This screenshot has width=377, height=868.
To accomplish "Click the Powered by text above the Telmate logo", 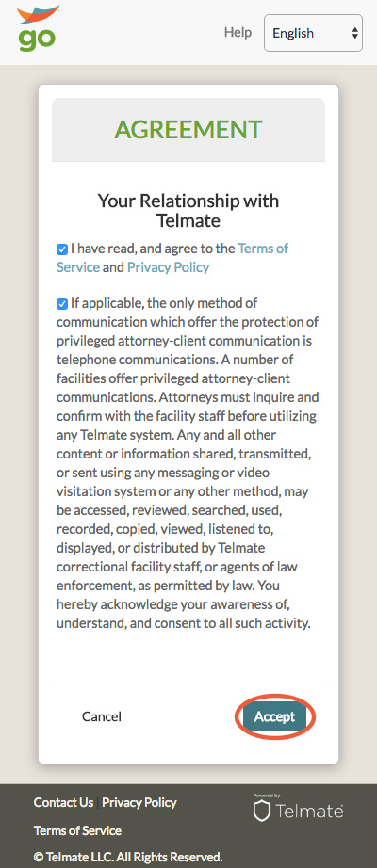I will [267, 796].
